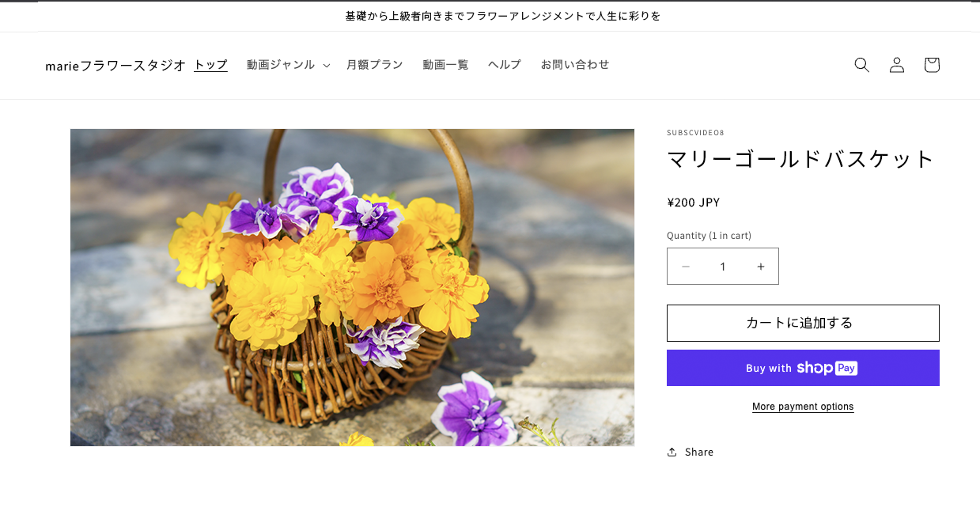Click the Buy with Shop Pay button
Screen dimensions: 980x530
click(x=803, y=368)
